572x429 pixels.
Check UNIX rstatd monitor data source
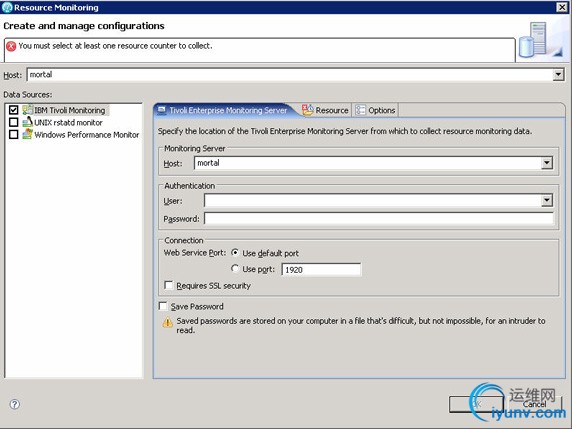tap(13, 122)
